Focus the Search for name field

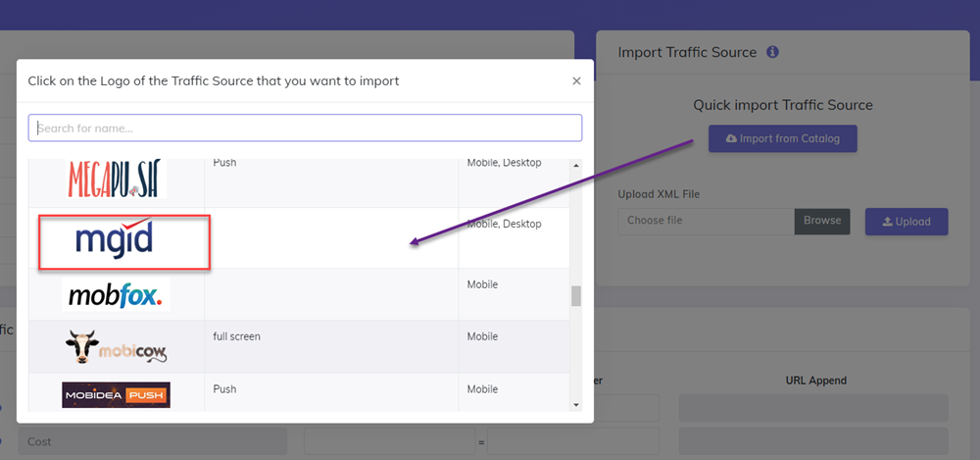click(x=305, y=128)
